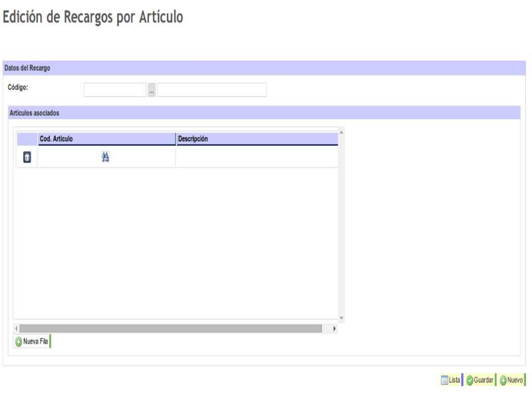Image resolution: width=532 pixels, height=399 pixels.
Task: Focus the first Código input field
Action: [114, 90]
